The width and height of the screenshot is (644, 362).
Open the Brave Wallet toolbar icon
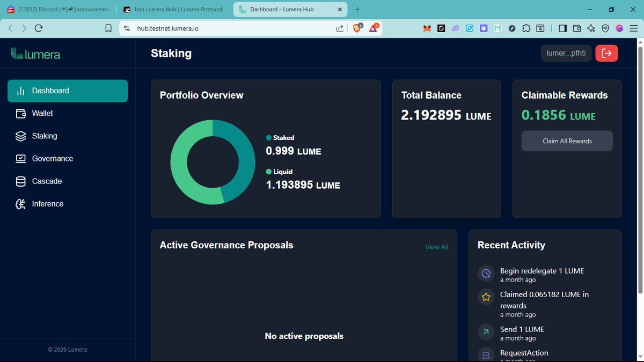point(577,28)
